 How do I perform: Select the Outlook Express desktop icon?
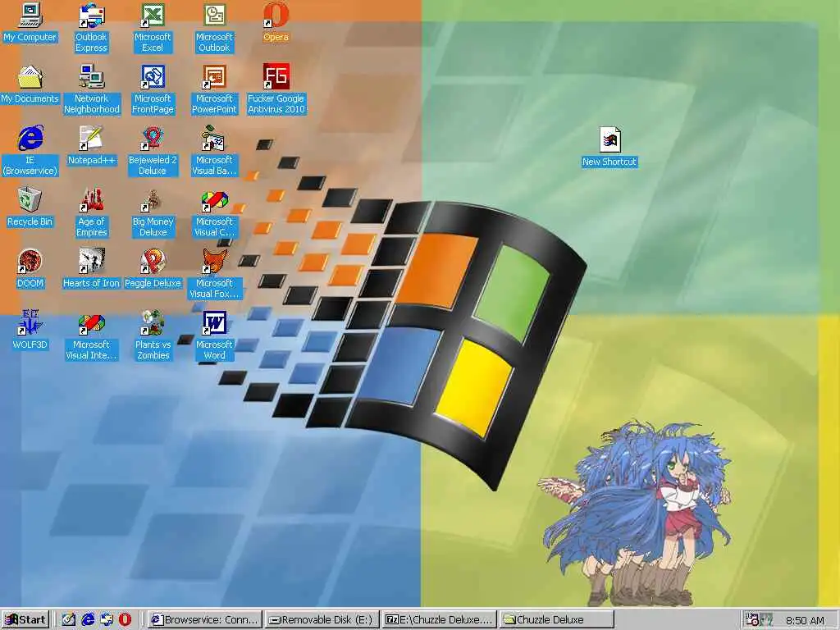(x=91, y=15)
